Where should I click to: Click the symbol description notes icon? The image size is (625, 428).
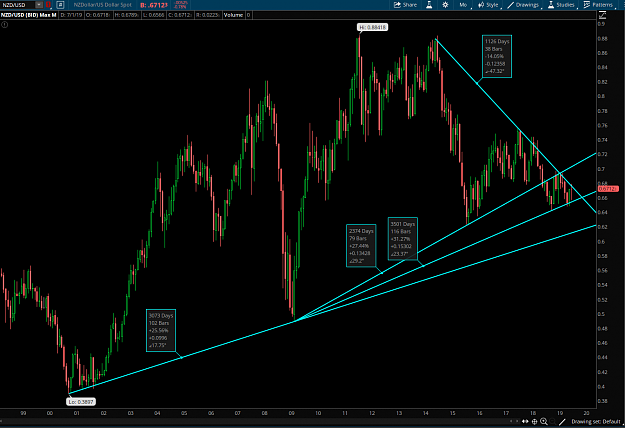tap(60, 5)
